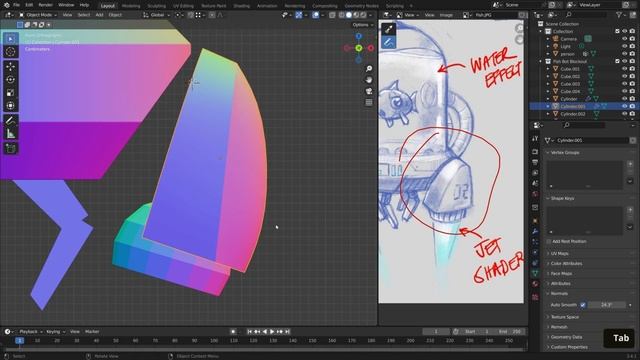
Task: Select the Move tool
Action: click(x=10, y=67)
